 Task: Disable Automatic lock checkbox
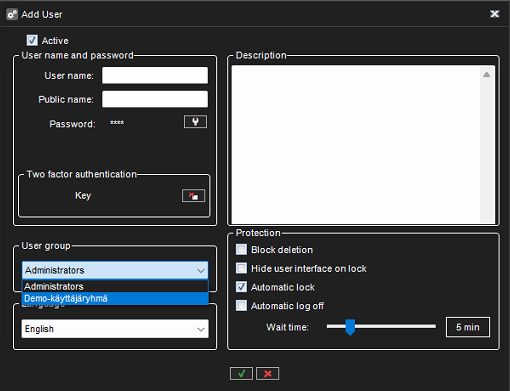[241, 287]
